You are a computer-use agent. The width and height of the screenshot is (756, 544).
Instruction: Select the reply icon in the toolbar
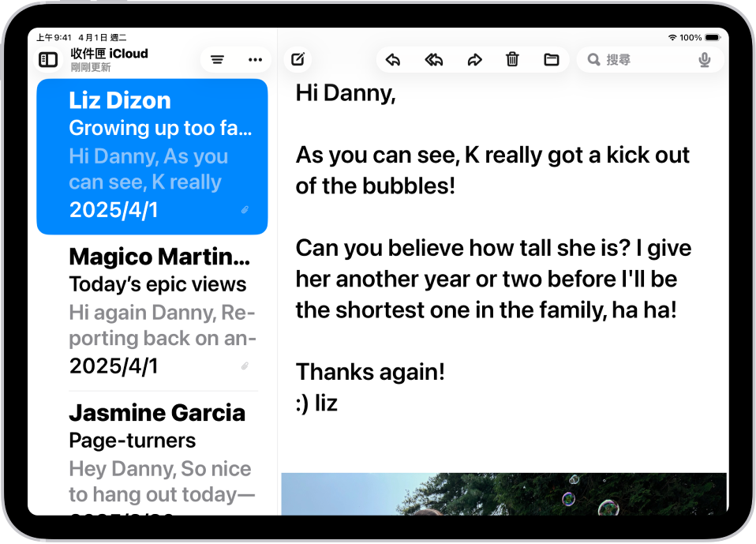(x=393, y=58)
